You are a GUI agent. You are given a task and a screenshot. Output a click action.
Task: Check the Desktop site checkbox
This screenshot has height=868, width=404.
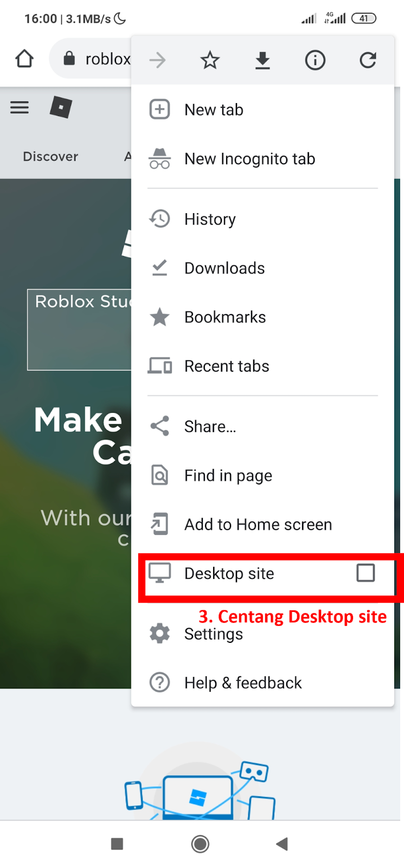point(365,573)
